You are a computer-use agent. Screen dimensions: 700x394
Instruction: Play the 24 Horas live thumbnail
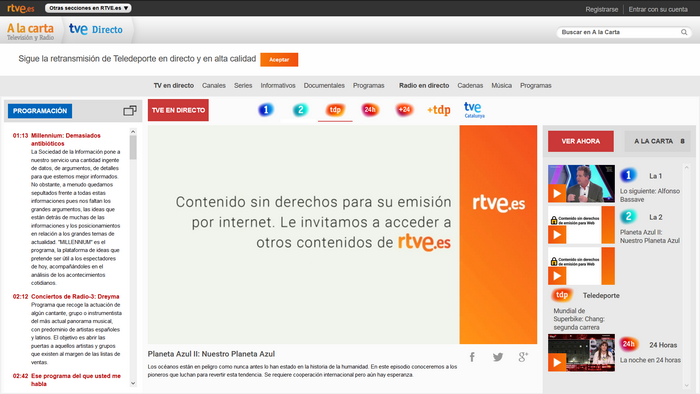point(581,353)
